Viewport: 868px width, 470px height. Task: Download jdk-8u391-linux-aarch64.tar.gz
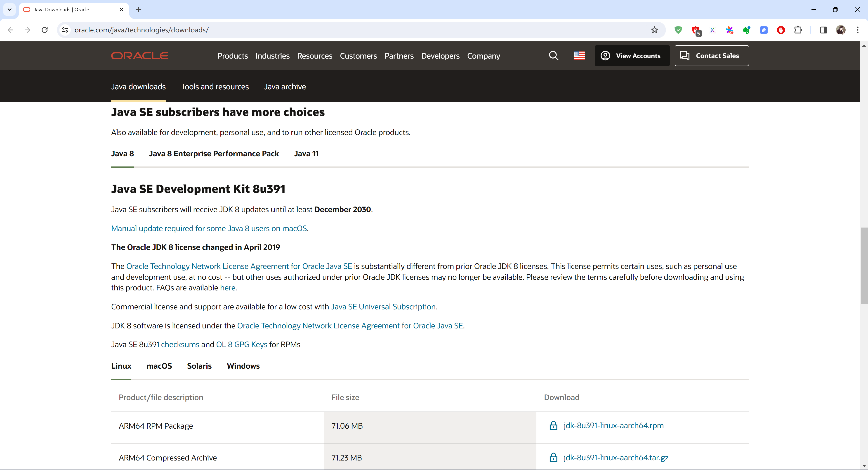coord(616,458)
